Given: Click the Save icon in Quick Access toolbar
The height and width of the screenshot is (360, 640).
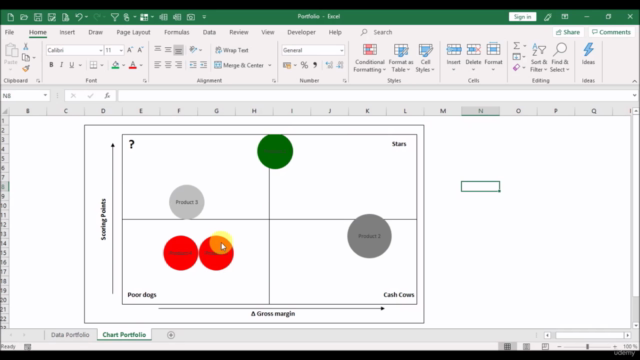Looking at the screenshot, I should [38, 17].
